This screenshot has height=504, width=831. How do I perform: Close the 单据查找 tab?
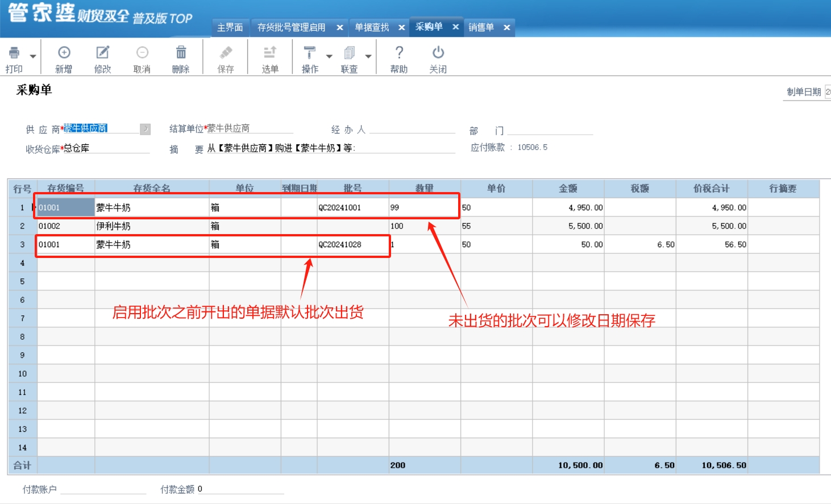click(402, 27)
